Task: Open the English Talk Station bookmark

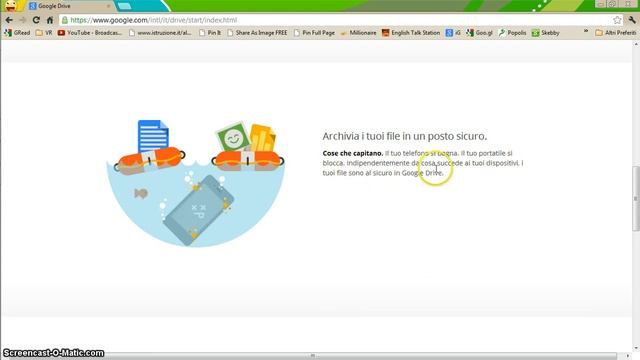Action: [x=411, y=33]
